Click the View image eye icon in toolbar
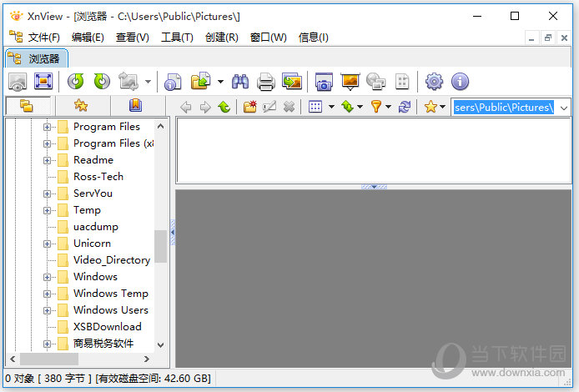Image resolution: width=579 pixels, height=392 pixels. pos(18,82)
